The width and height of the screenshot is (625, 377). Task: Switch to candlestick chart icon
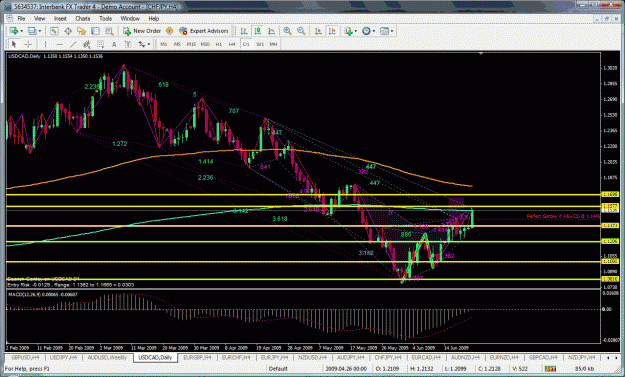[x=258, y=31]
